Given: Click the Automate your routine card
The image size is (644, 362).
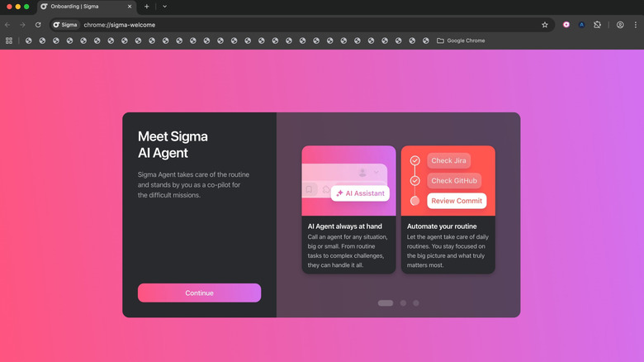Looking at the screenshot, I should pos(448,209).
